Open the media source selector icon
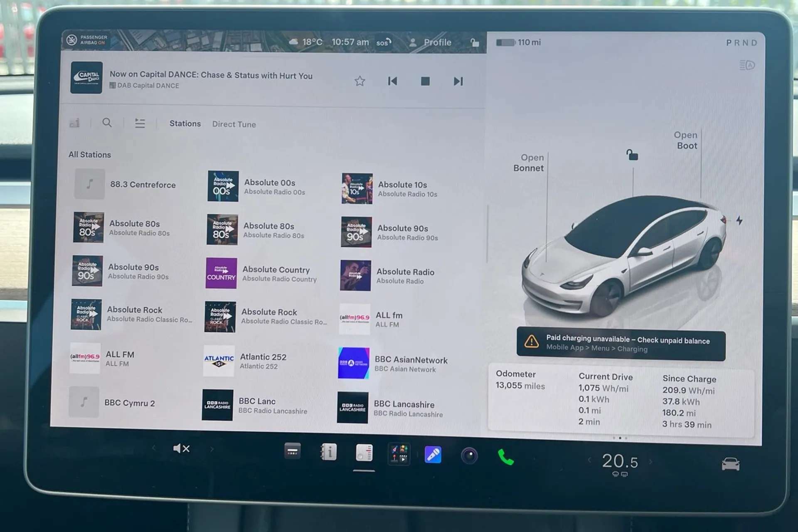 [75, 123]
